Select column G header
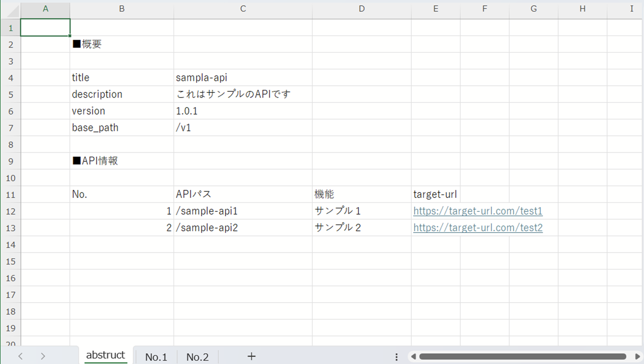The image size is (644, 364). tap(534, 9)
